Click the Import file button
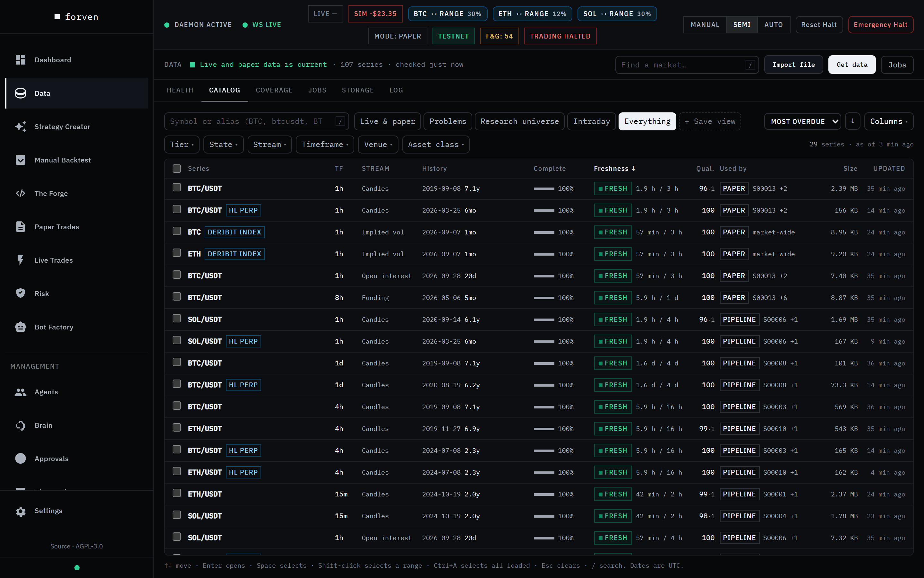This screenshot has width=924, height=578. (x=793, y=65)
